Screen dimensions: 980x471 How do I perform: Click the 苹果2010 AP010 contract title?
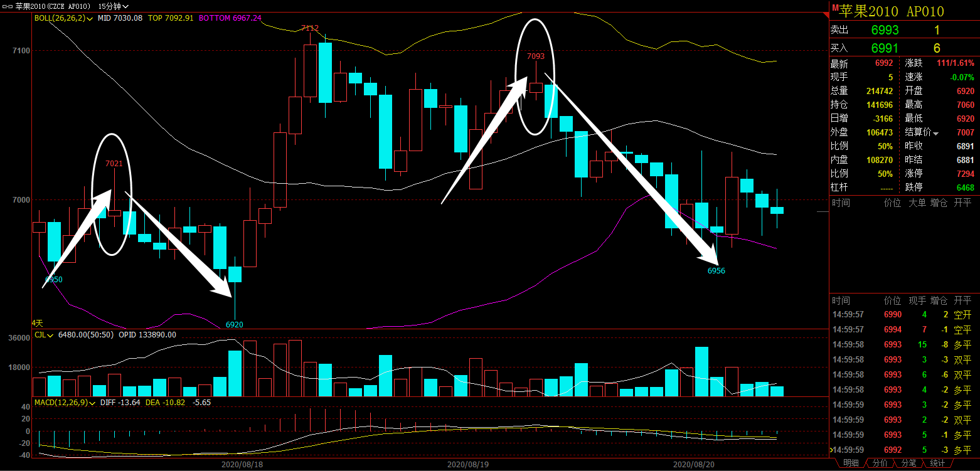[892, 11]
